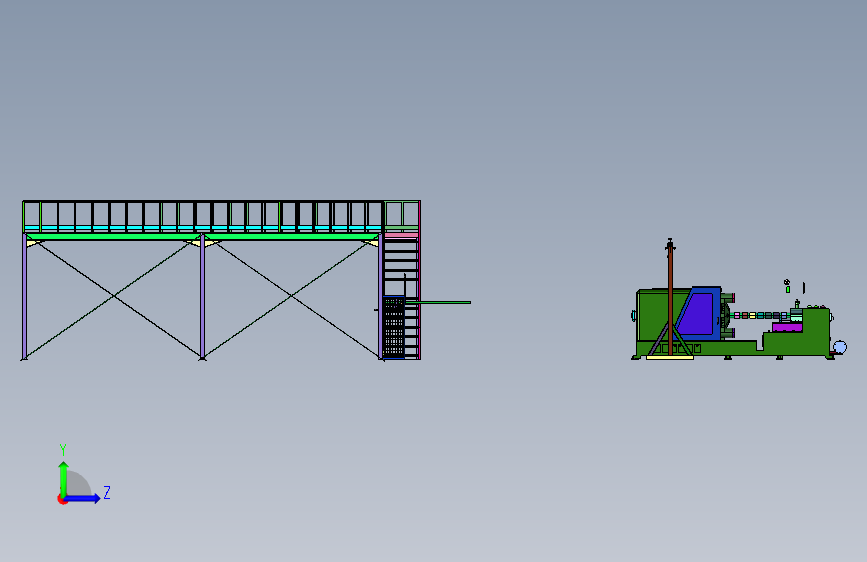This screenshot has width=867, height=562.
Task: Click the red origin ball of triad
Action: coord(62,499)
